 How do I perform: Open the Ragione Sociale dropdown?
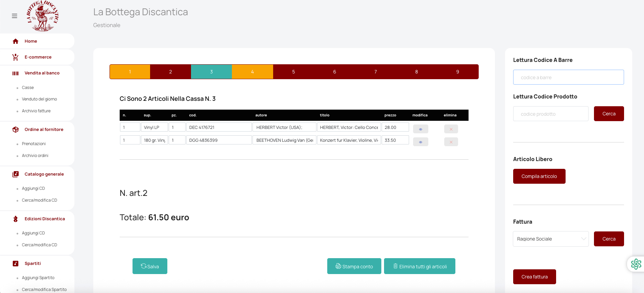coord(551,239)
